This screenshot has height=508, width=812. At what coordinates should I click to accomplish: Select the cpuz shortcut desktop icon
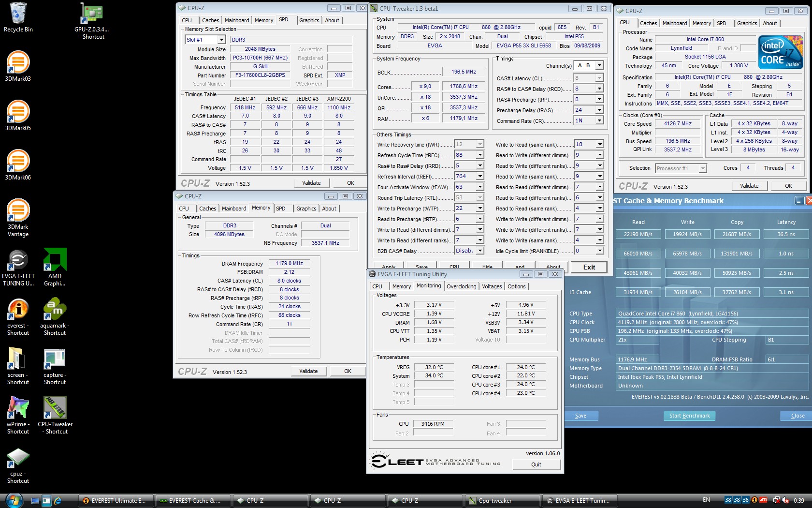[x=18, y=465]
